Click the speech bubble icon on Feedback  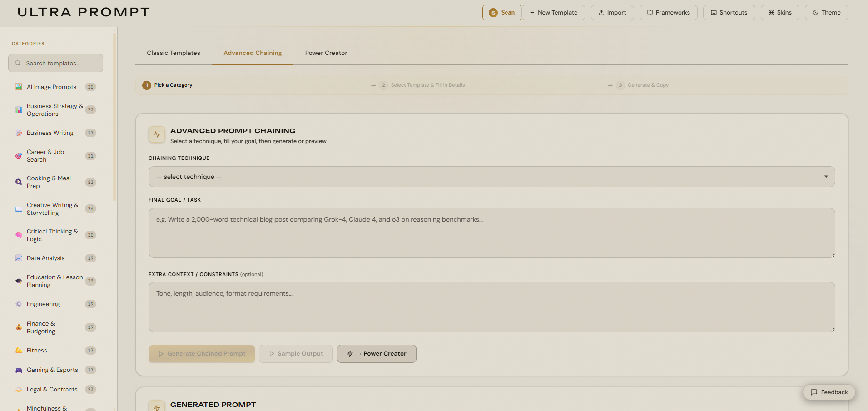point(814,392)
